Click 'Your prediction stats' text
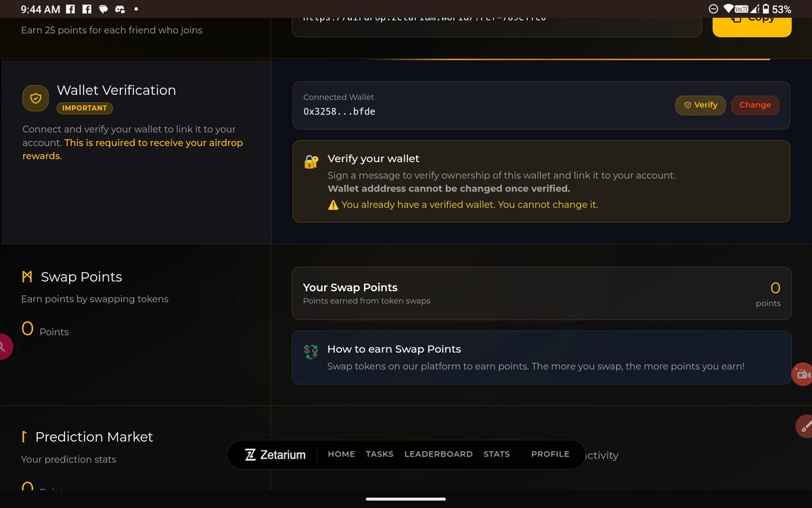 68,459
